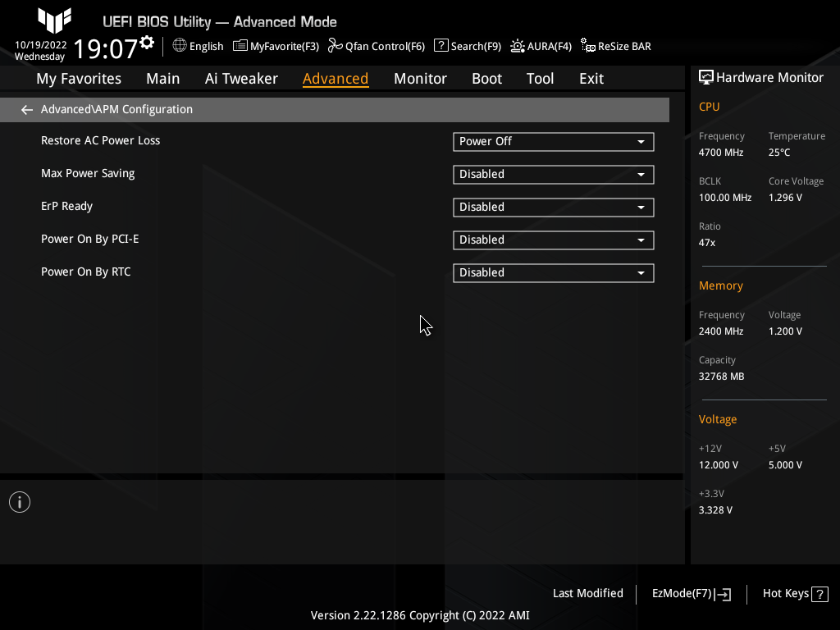840x630 pixels.
Task: Open the Power On By RTC dropdown
Action: (553, 272)
